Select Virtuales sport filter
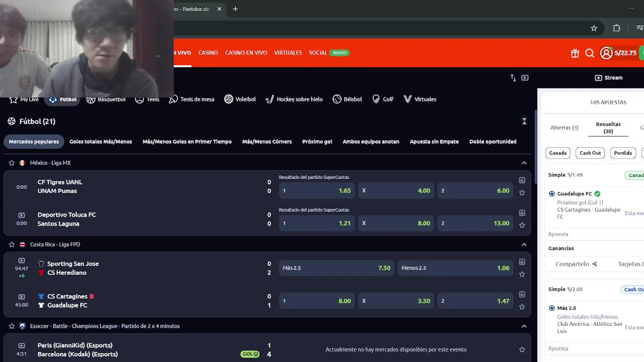Viewport: 644px width, 362px height. pyautogui.click(x=420, y=99)
